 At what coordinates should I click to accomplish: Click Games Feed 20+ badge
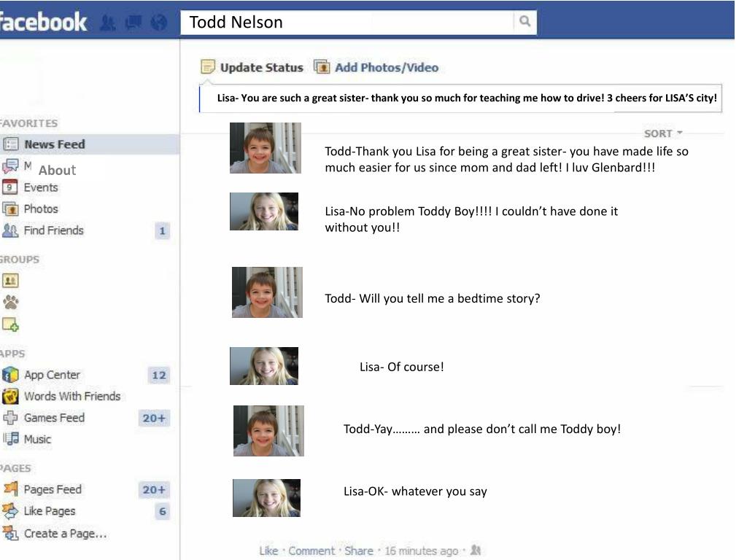[154, 418]
